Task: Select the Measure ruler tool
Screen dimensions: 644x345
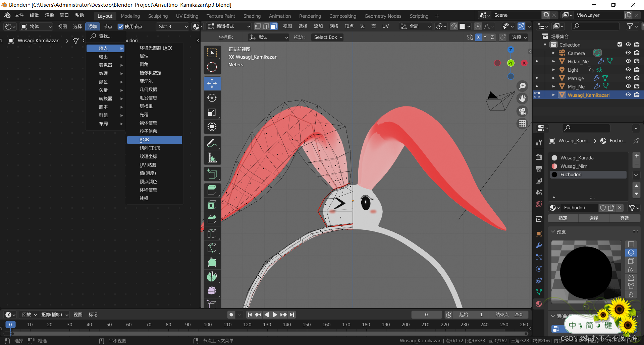Action: [212, 158]
